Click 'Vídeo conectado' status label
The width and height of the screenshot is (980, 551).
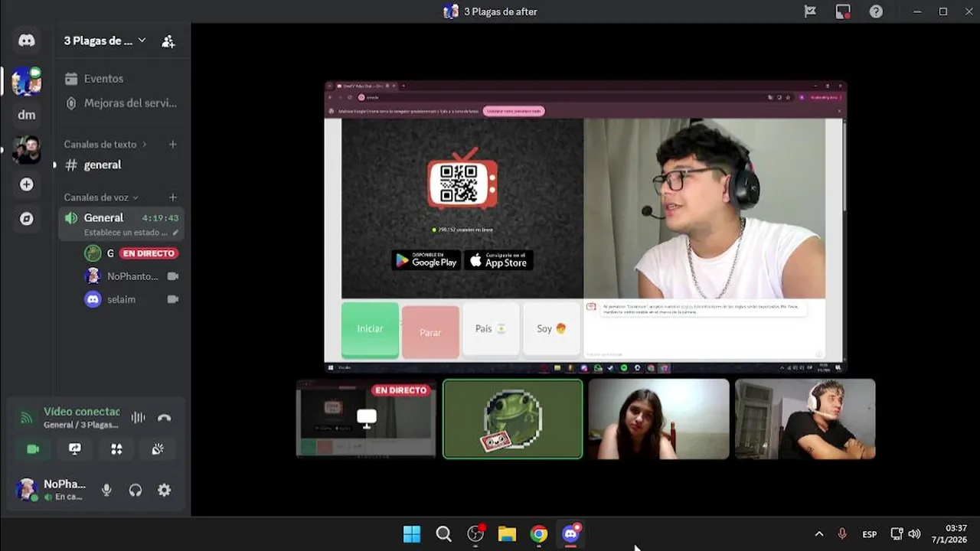82,412
